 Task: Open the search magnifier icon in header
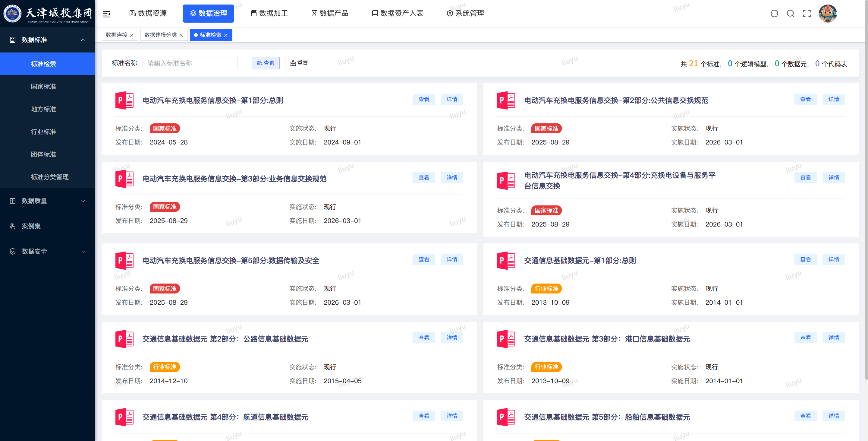(x=791, y=14)
